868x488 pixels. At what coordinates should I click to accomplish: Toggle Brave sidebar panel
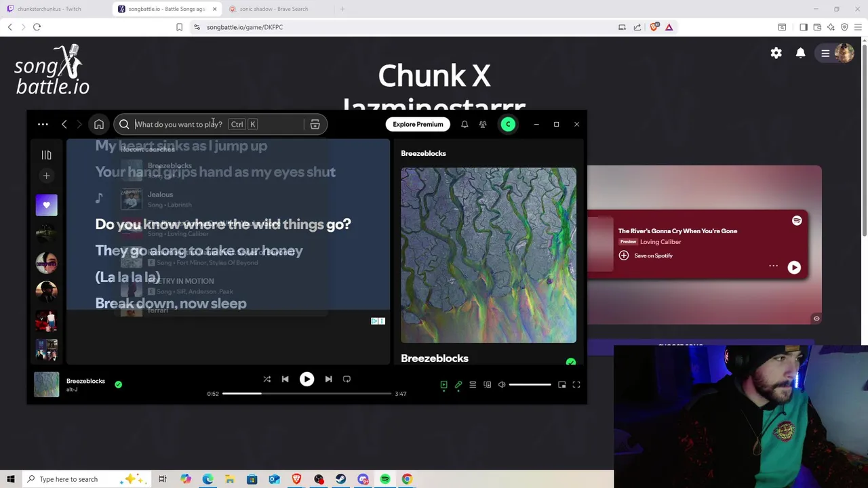pyautogui.click(x=804, y=27)
